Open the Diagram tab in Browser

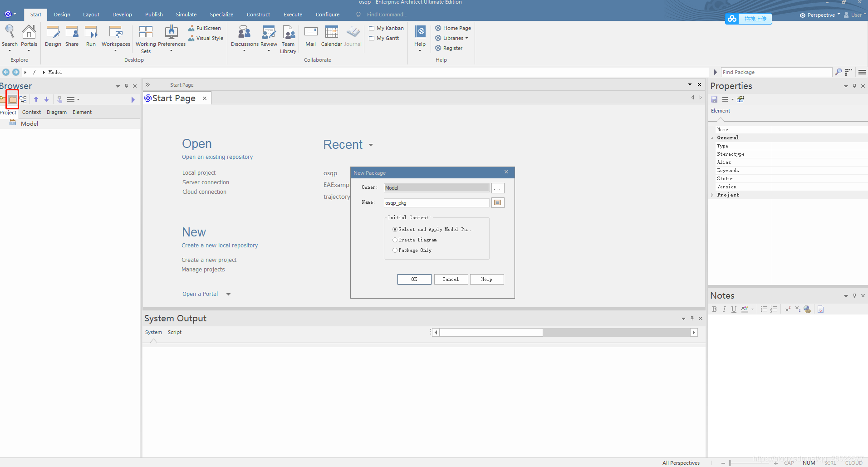[57, 112]
